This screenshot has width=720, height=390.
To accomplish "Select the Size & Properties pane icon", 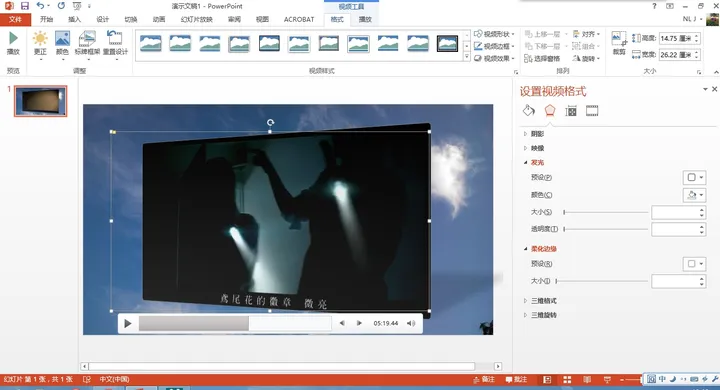I will pyautogui.click(x=571, y=111).
